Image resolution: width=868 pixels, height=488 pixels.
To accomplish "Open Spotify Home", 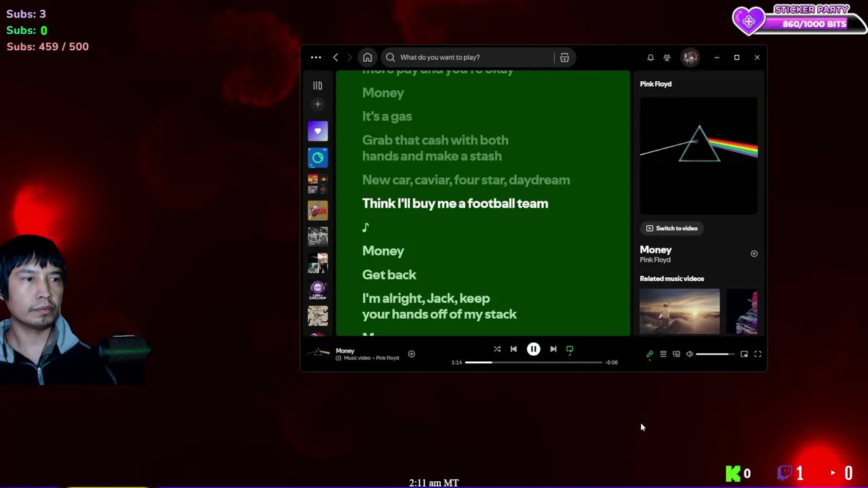I will click(x=368, y=58).
